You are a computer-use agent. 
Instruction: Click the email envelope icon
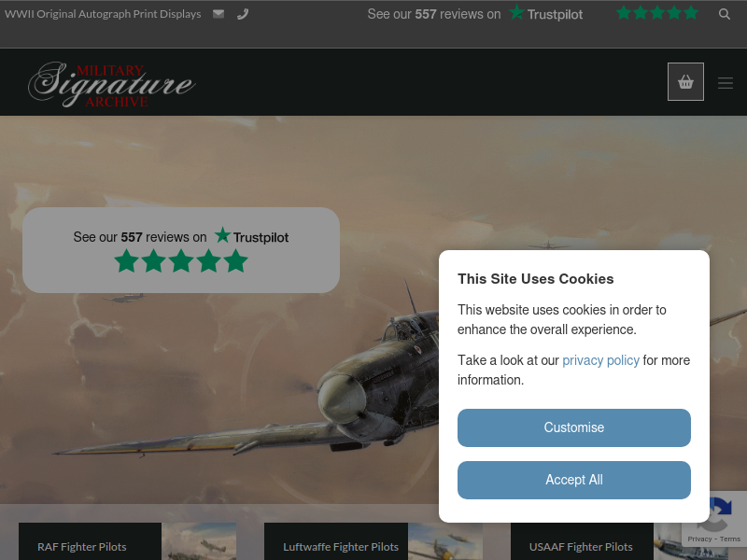(x=218, y=14)
